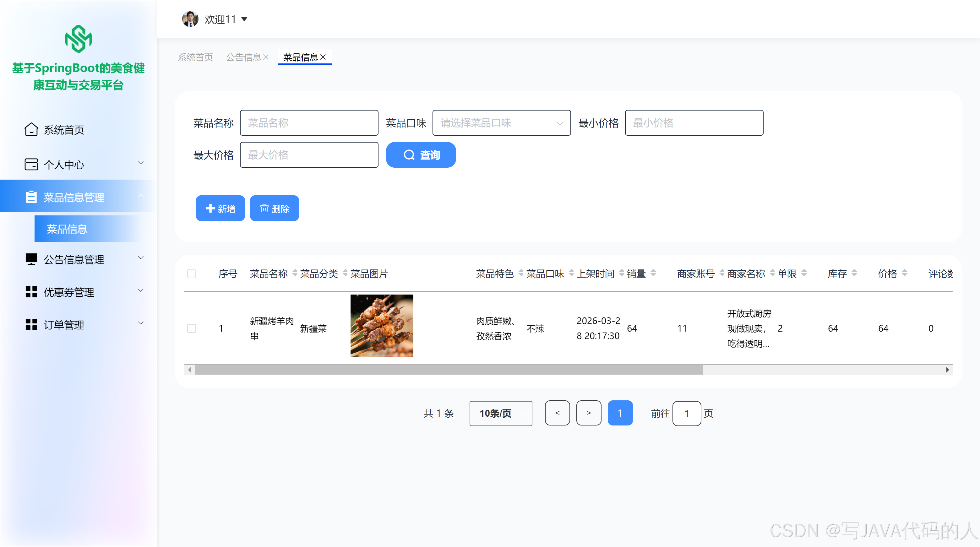Click the 个人中心 card icon
Screen dimensions: 980x547
(x=31, y=164)
